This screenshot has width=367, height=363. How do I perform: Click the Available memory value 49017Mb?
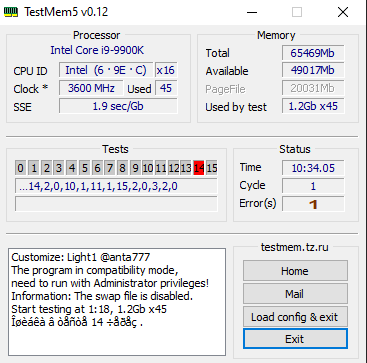(x=313, y=70)
